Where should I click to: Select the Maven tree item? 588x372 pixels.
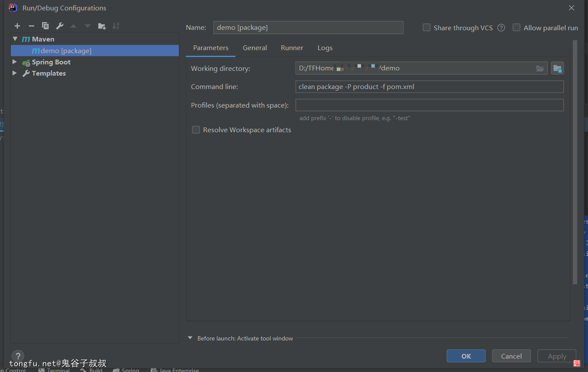(95, 39)
